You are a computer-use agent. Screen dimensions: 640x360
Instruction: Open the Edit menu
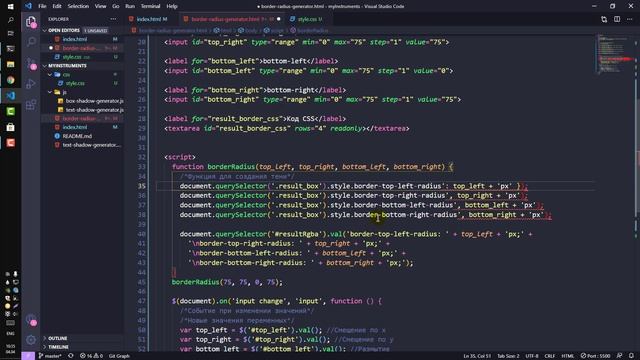click(x=57, y=6)
